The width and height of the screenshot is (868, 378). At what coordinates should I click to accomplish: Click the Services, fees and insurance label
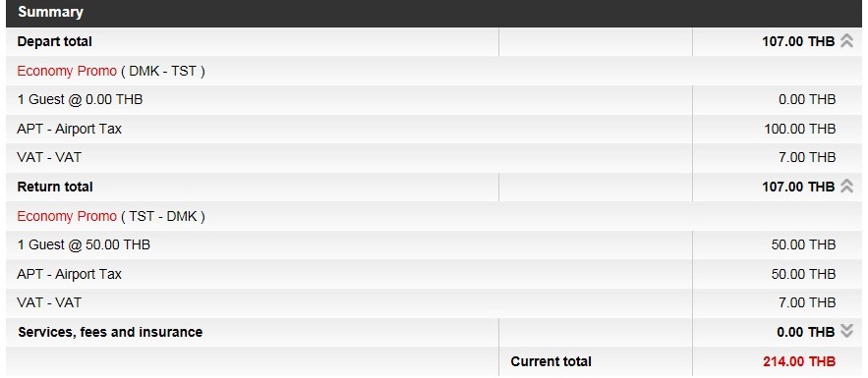pos(110,332)
